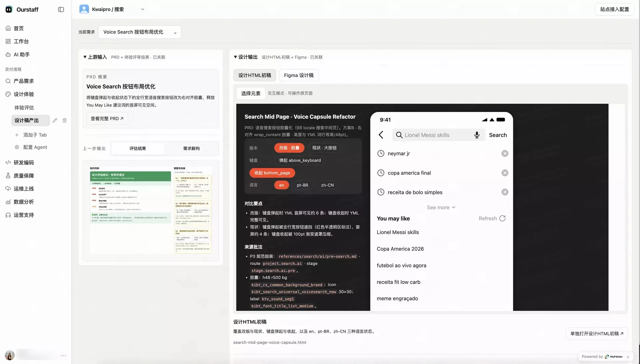Delete the 设计稿产出 tab with the trash icon
Image resolution: width=640 pixels, height=364 pixels.
65,120
